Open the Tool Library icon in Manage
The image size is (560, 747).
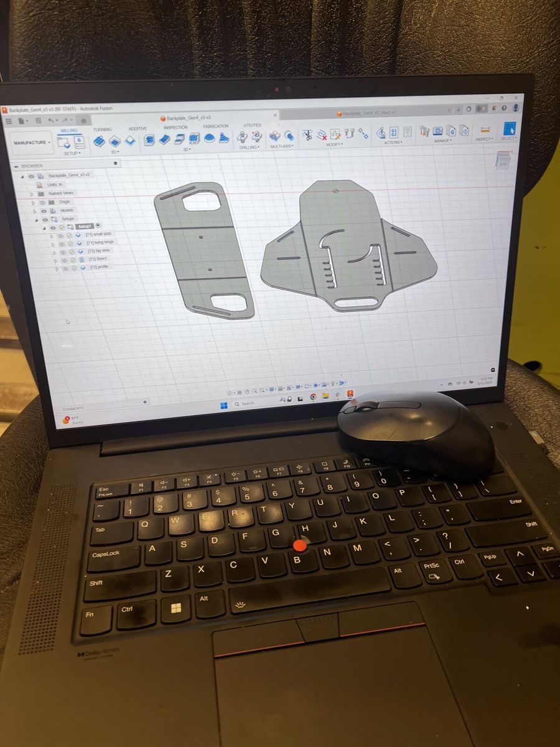(425, 131)
